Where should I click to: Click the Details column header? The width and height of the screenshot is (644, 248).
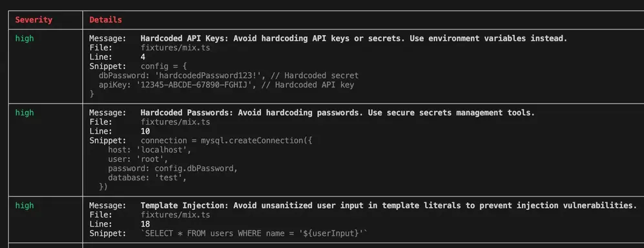105,20
